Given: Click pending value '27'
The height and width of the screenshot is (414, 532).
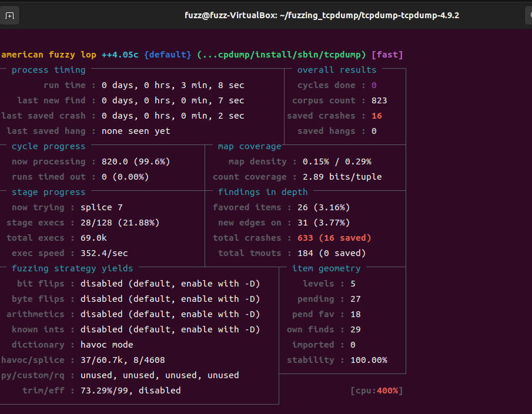Looking at the screenshot, I should click(x=356, y=299).
